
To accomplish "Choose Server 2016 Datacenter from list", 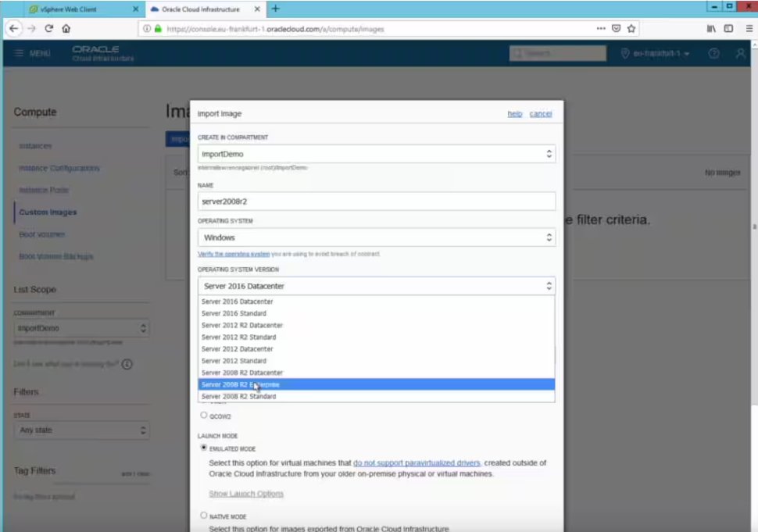I will pyautogui.click(x=376, y=302).
